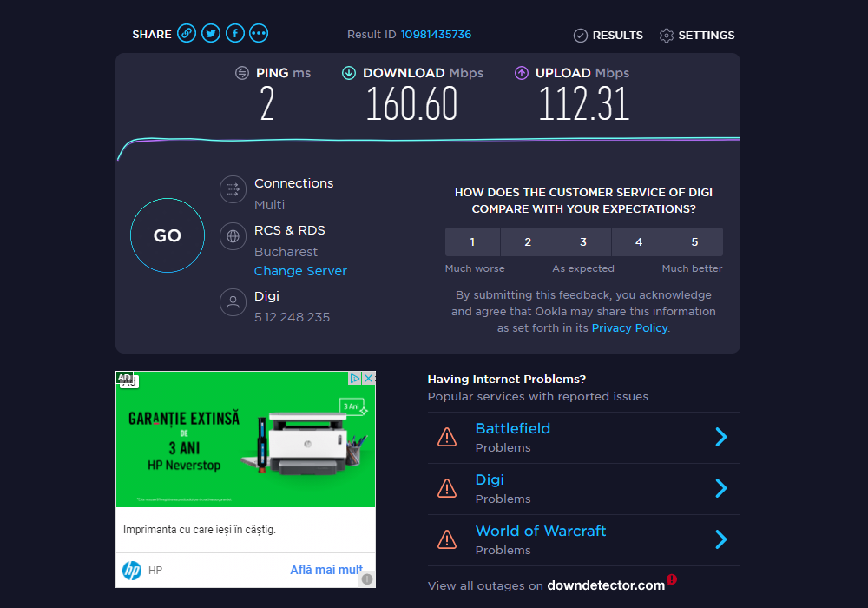Click the Connections multi icon
The image size is (868, 608).
coord(233,190)
